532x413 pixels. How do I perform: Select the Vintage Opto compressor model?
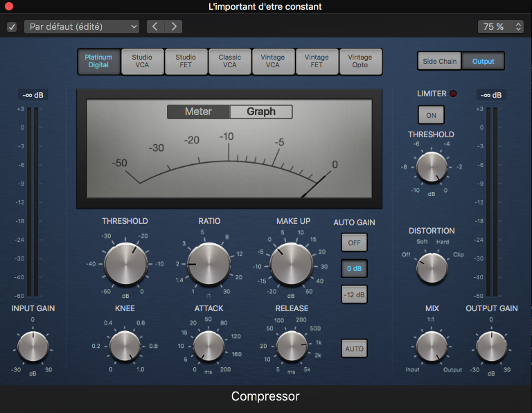click(360, 62)
